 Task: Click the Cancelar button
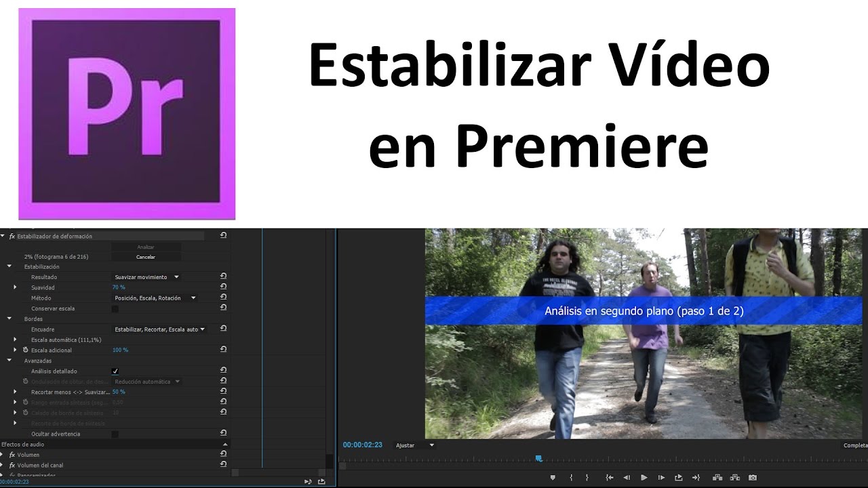(146, 257)
